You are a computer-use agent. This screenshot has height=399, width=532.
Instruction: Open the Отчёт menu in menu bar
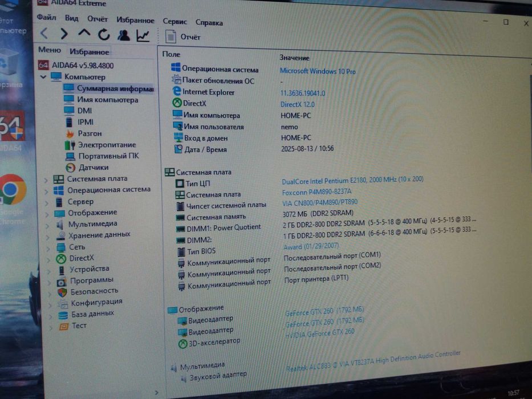[98, 19]
